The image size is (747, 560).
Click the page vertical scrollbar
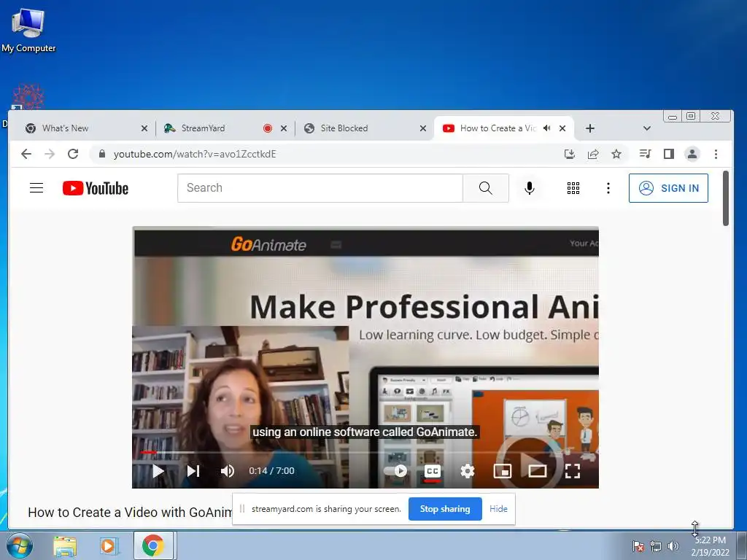click(726, 198)
